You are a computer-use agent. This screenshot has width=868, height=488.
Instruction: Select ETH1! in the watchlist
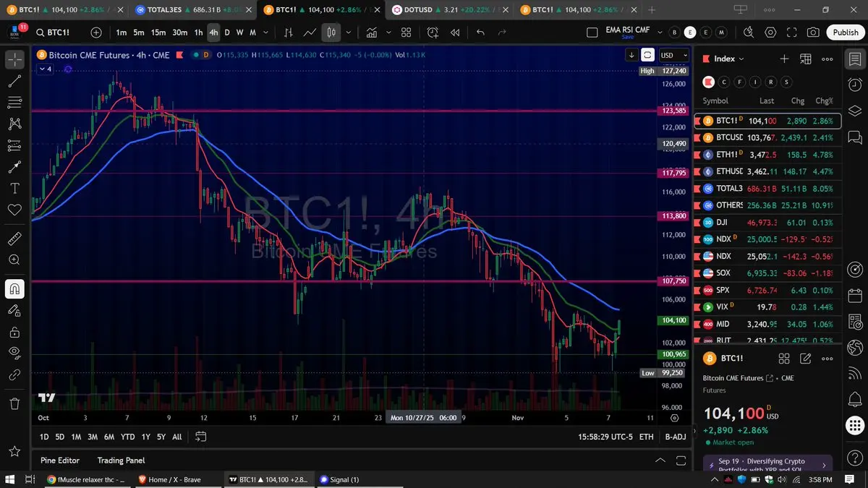767,155
